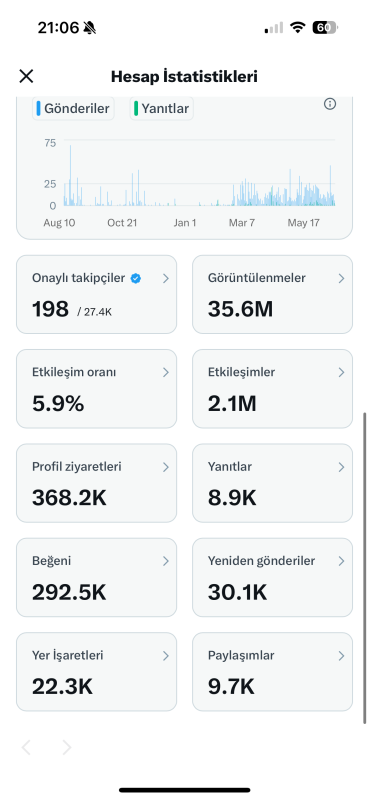This screenshot has height=800, width=369.
Task: Expand Onaylı takipçiler chevron
Action: click(165, 279)
